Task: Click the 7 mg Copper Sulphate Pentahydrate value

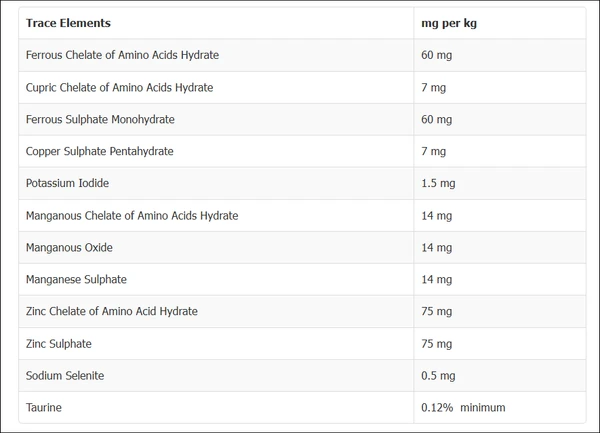Action: [x=433, y=151]
